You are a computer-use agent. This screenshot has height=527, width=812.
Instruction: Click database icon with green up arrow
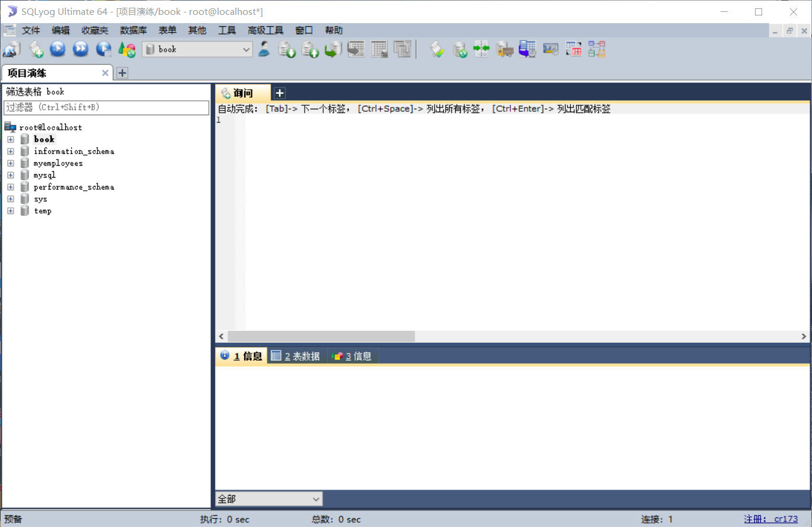click(310, 49)
